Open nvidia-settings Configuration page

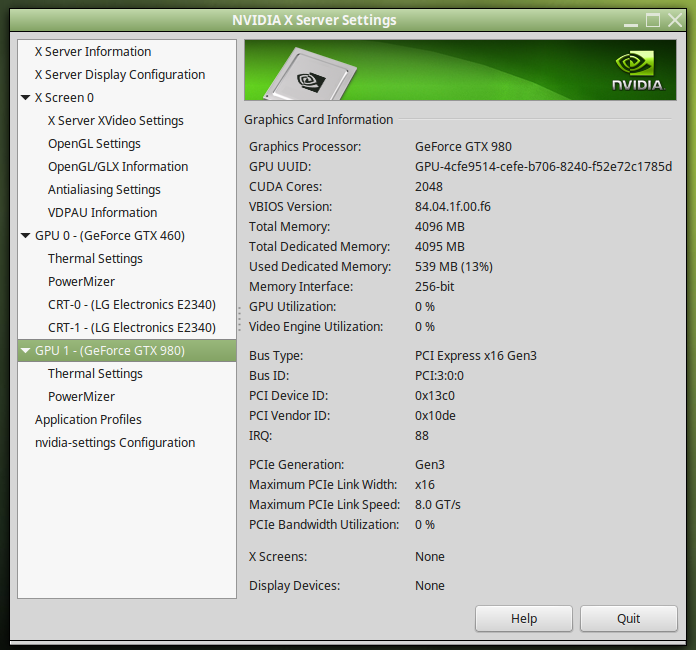click(x=115, y=443)
